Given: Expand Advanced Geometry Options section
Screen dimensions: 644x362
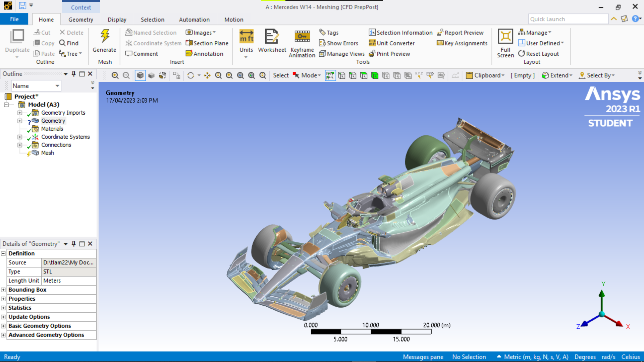Looking at the screenshot, I should coord(3,335).
